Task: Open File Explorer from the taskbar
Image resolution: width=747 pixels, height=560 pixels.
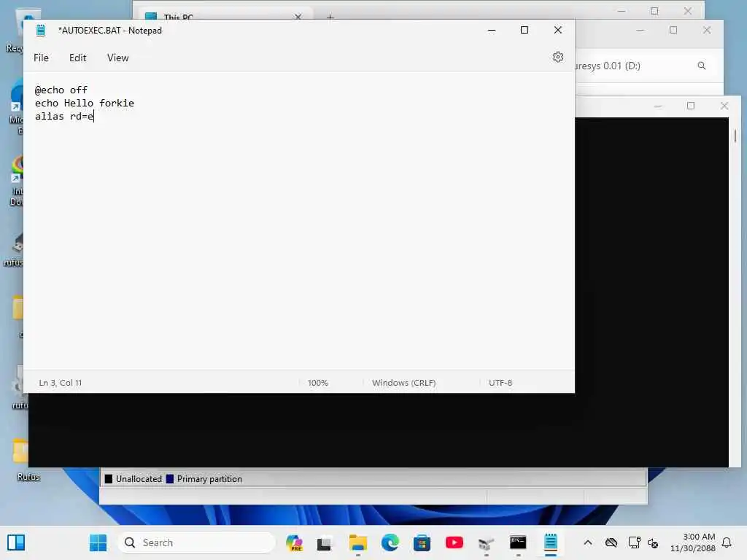Action: click(x=357, y=542)
